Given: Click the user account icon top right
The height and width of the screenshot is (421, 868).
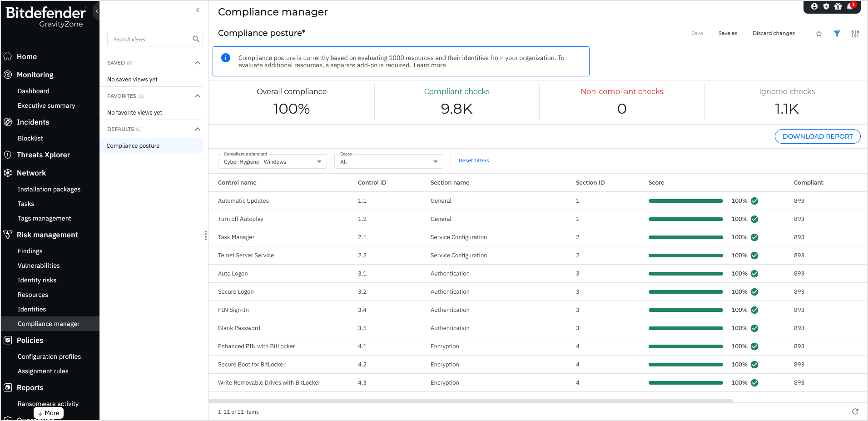Looking at the screenshot, I should pos(814,6).
